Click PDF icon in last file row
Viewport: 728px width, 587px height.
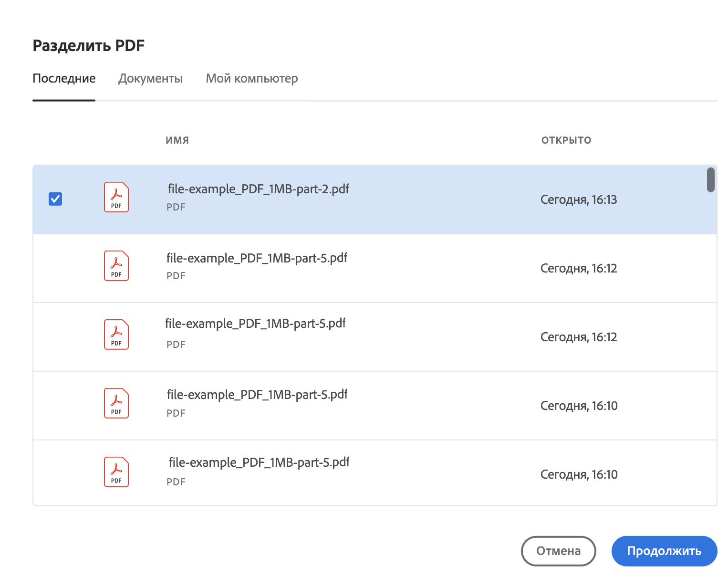pos(116,472)
